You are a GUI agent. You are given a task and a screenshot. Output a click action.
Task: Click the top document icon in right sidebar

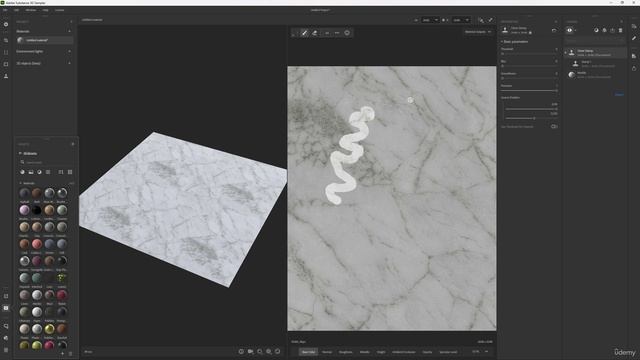coord(634,26)
